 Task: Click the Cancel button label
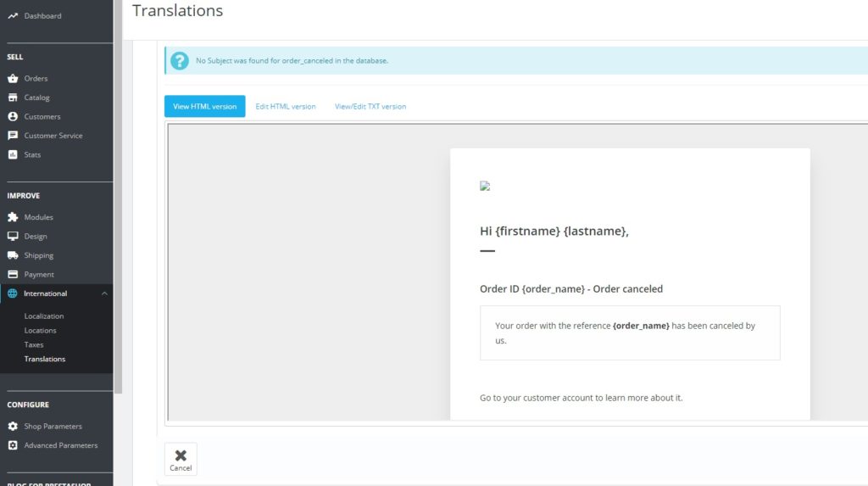click(x=181, y=468)
